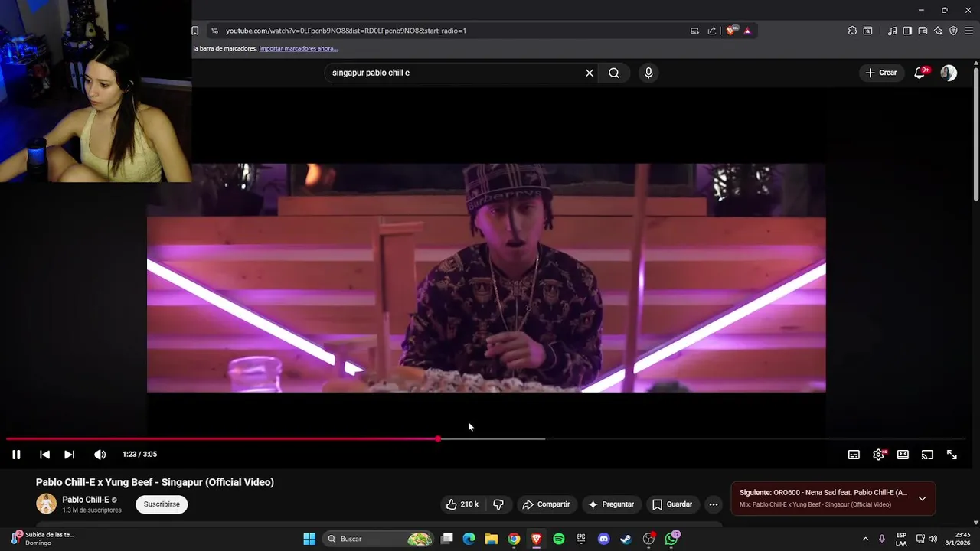Viewport: 980px width, 551px height.
Task: Subscribe to Pablo Chill-E with Suscribirse
Action: click(162, 504)
